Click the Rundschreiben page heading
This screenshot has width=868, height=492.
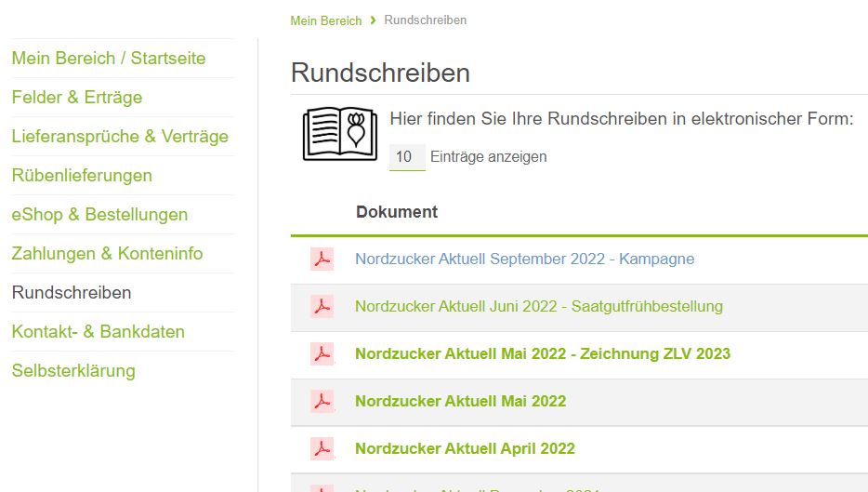click(380, 73)
